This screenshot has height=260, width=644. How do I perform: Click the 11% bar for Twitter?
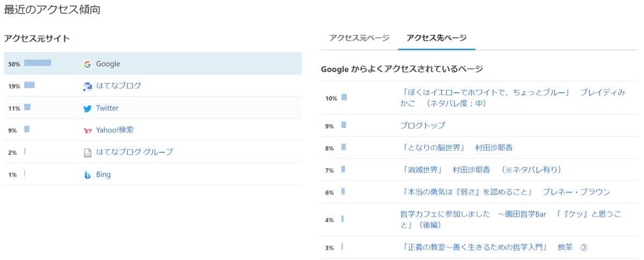pyautogui.click(x=27, y=107)
